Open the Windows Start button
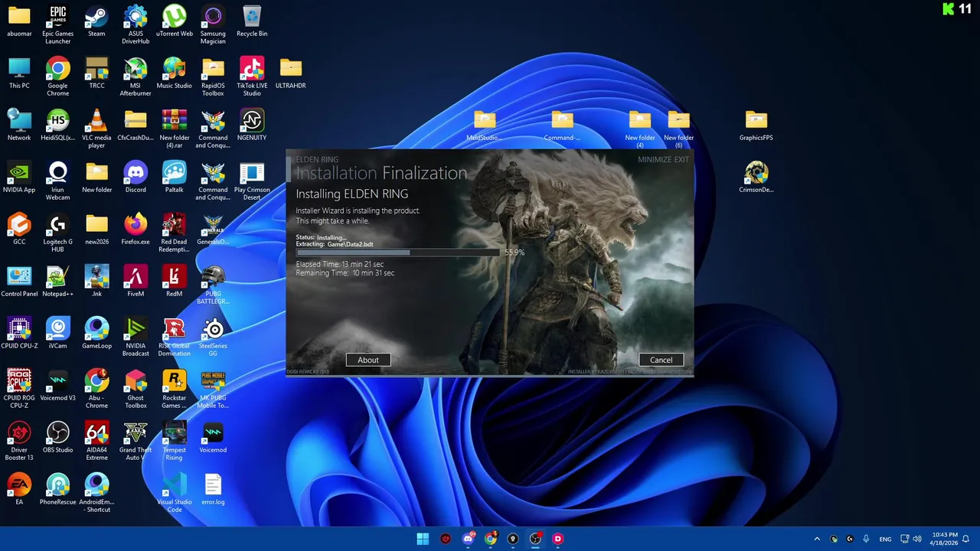 [423, 539]
